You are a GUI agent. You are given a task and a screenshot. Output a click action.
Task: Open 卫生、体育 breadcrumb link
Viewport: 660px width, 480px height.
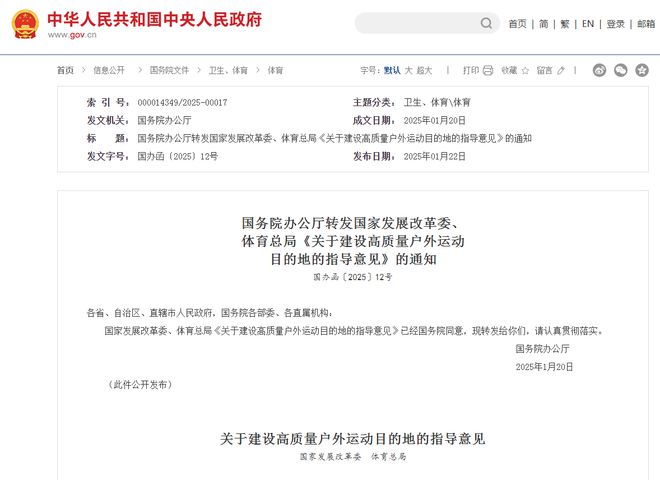coord(228,70)
